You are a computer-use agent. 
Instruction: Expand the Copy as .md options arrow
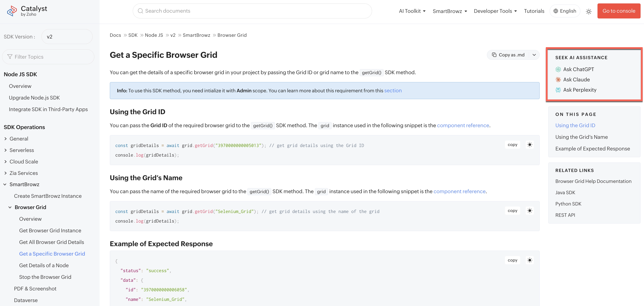tap(534, 55)
